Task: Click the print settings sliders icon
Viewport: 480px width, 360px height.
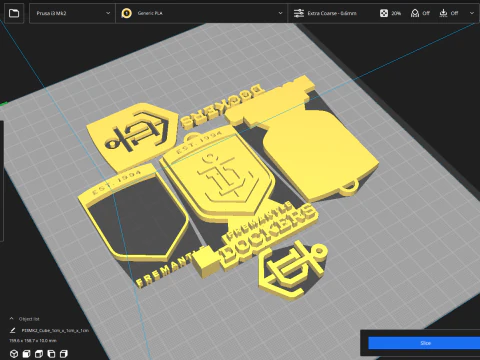Action: coord(299,13)
